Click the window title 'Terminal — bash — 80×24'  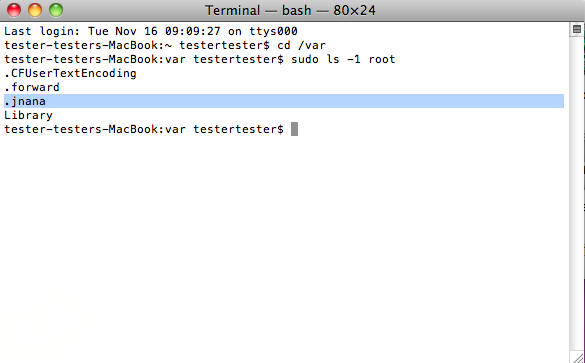(x=290, y=10)
